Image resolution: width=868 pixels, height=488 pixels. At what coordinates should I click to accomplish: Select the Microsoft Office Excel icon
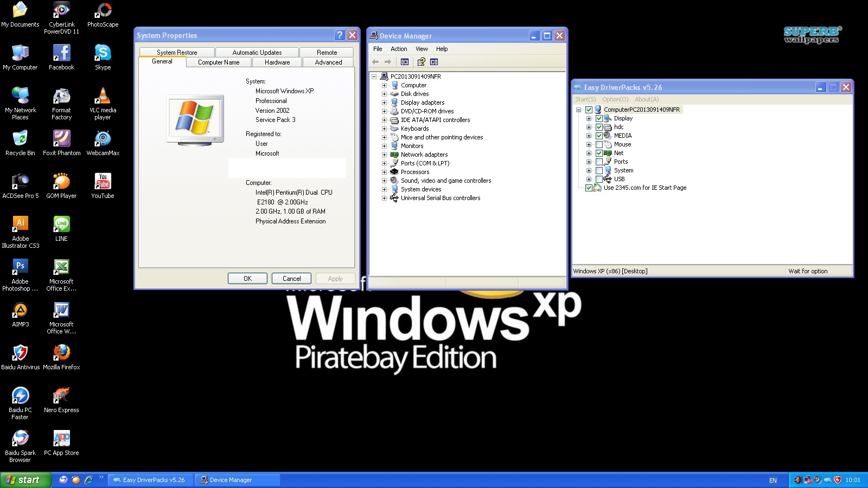(x=61, y=275)
